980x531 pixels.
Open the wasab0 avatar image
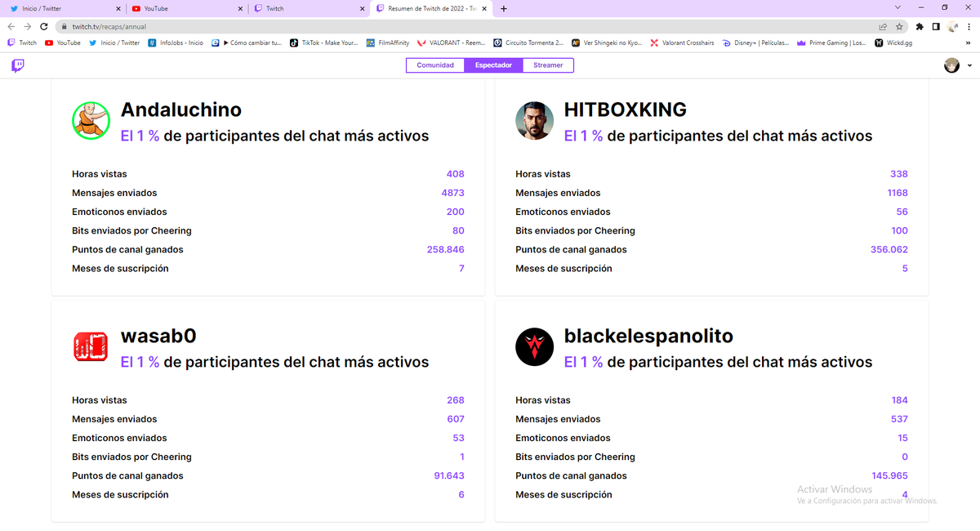pyautogui.click(x=91, y=346)
